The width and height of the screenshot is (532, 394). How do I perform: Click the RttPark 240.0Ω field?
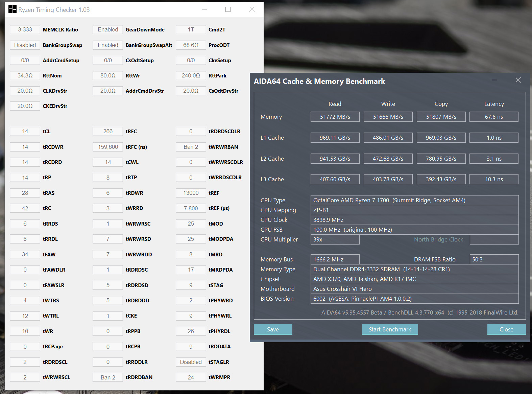coord(191,75)
